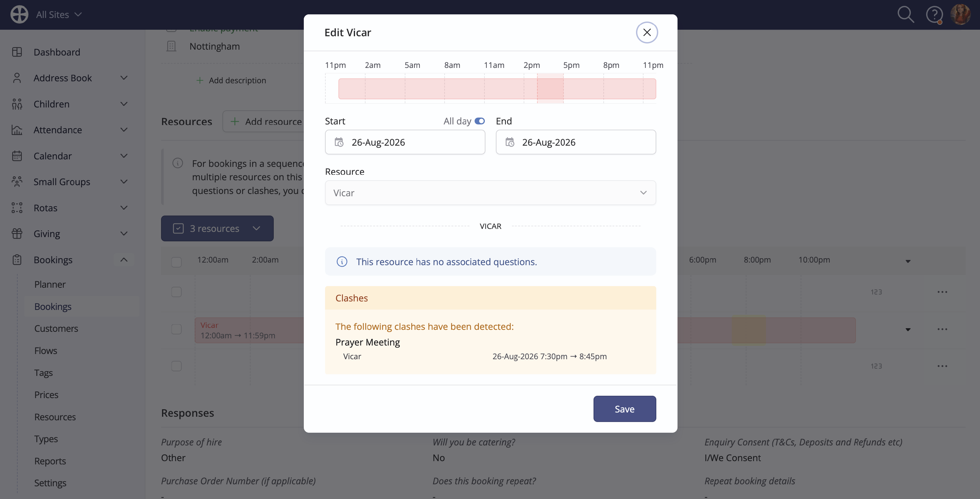Tick the first resource row checkbox

pos(176,292)
